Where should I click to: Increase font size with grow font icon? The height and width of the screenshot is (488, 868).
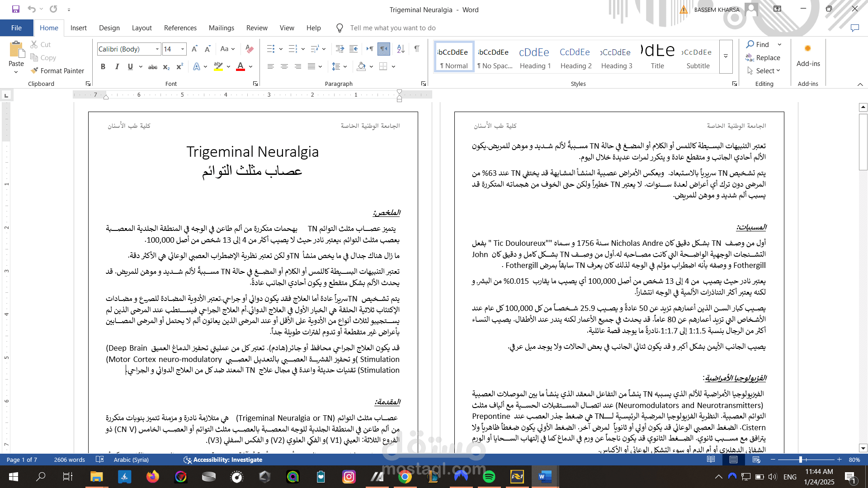coord(194,49)
